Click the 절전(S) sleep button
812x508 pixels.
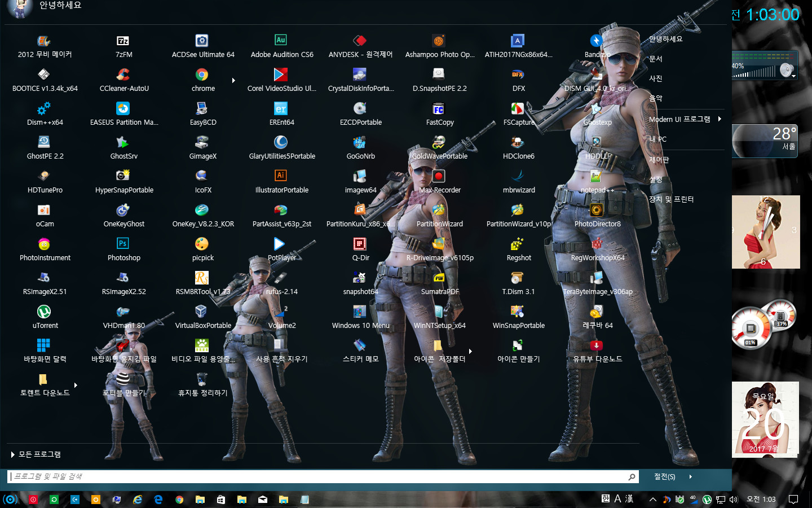click(664, 477)
